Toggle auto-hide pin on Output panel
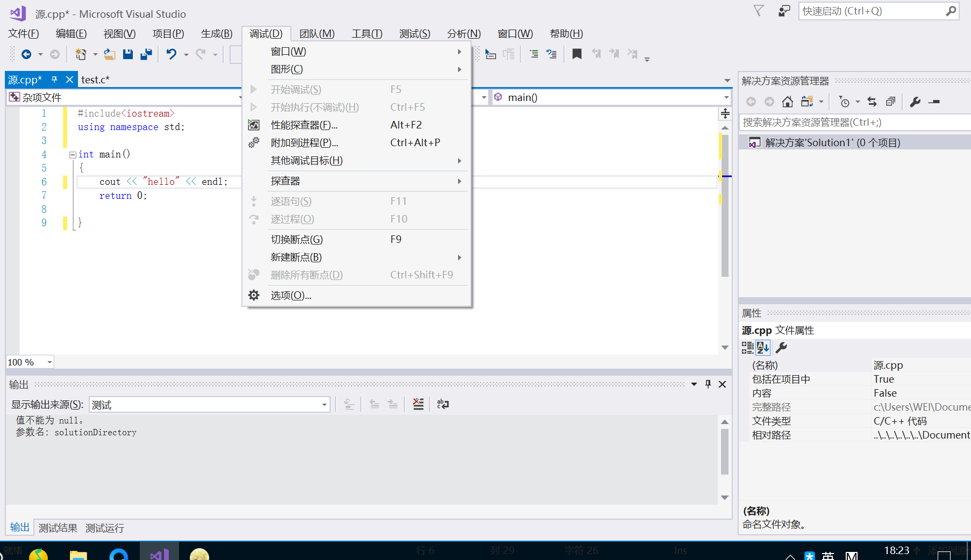This screenshot has height=560, width=971. 708,384
